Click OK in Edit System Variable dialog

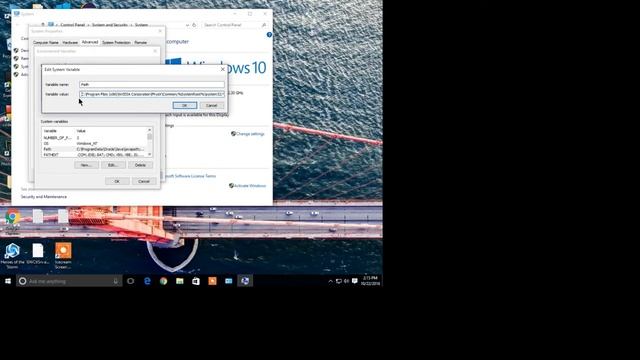[x=184, y=105]
